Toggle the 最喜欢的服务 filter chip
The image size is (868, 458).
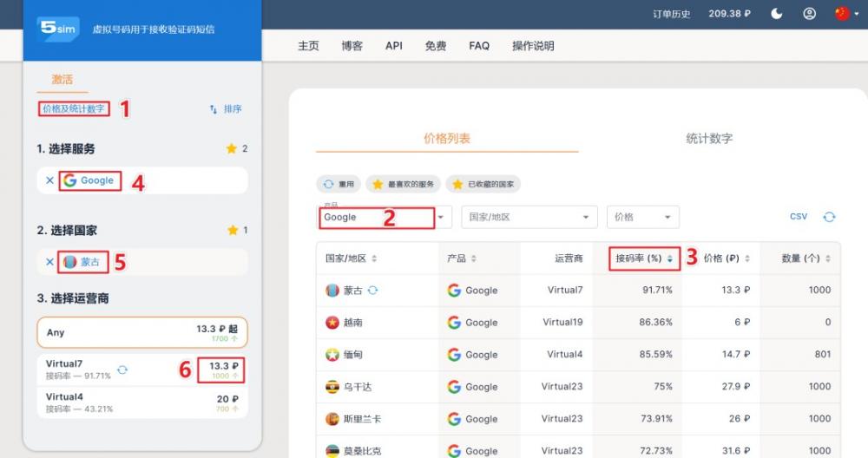click(x=403, y=184)
